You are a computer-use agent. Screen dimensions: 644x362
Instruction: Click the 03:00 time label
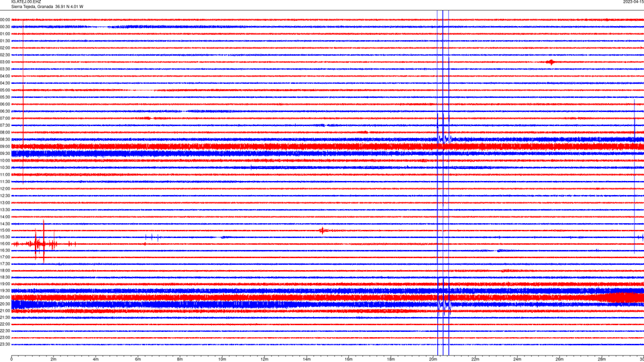pyautogui.click(x=5, y=62)
